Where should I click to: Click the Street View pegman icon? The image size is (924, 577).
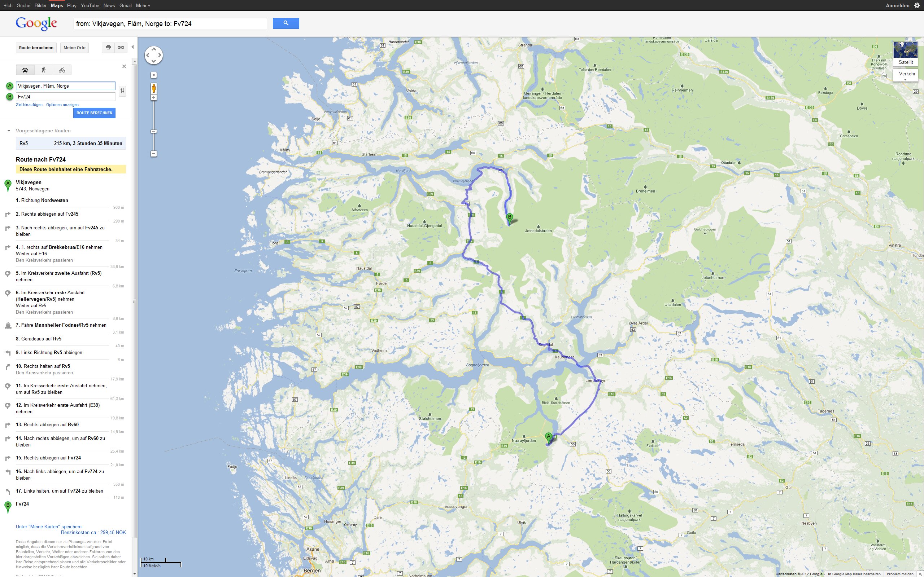[x=153, y=89]
